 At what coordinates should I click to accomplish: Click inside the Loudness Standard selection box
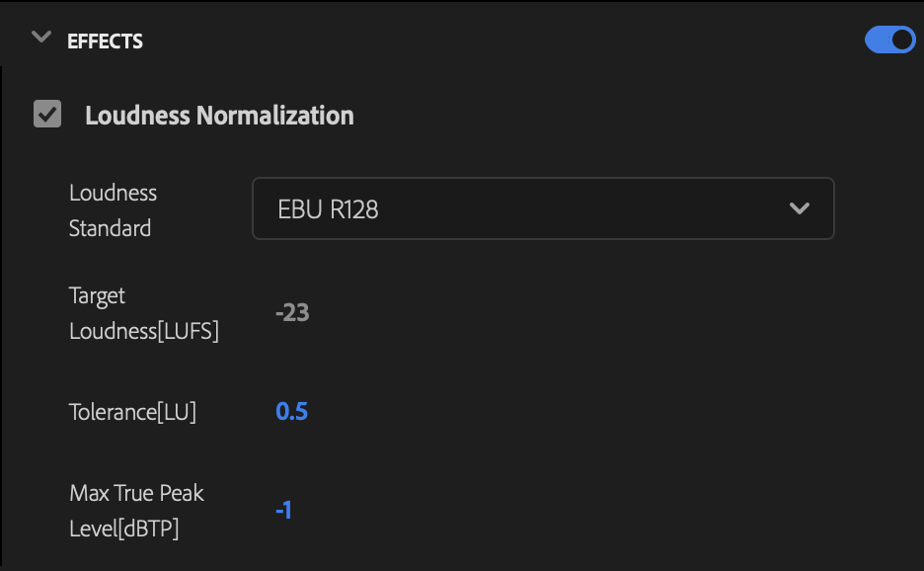[x=543, y=208]
